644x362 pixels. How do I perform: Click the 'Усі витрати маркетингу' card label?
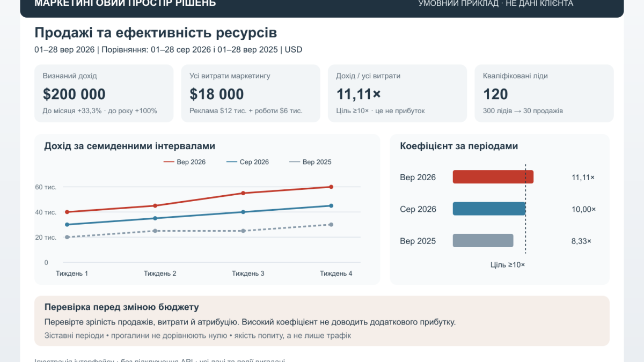click(230, 76)
